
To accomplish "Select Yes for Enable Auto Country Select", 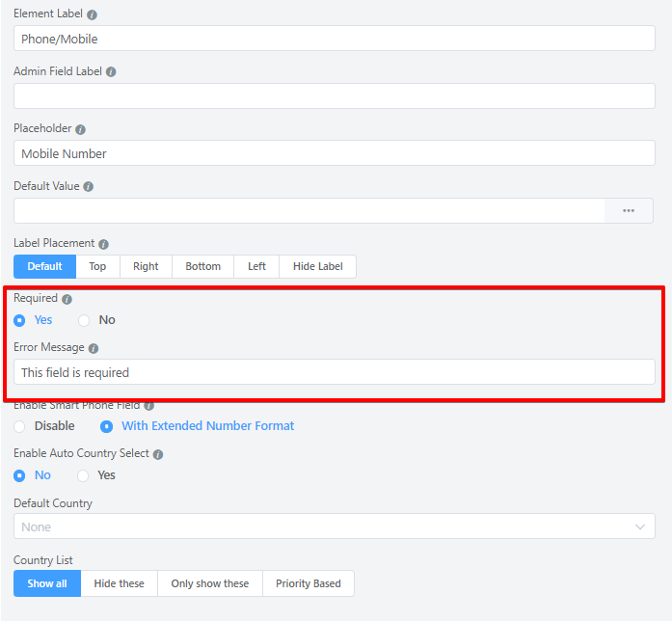I will pyautogui.click(x=84, y=475).
